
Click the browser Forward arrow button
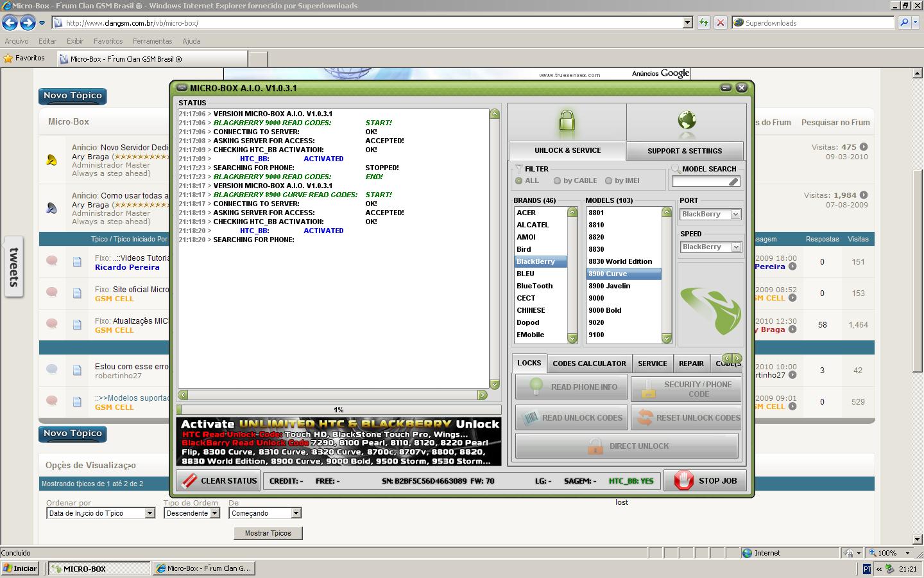coord(28,23)
